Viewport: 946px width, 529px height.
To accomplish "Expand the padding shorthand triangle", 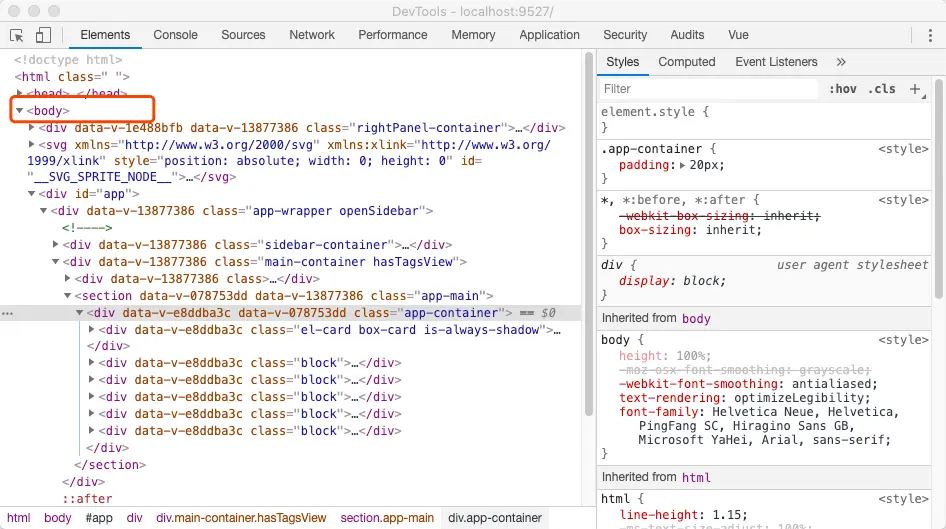I will [x=682, y=165].
